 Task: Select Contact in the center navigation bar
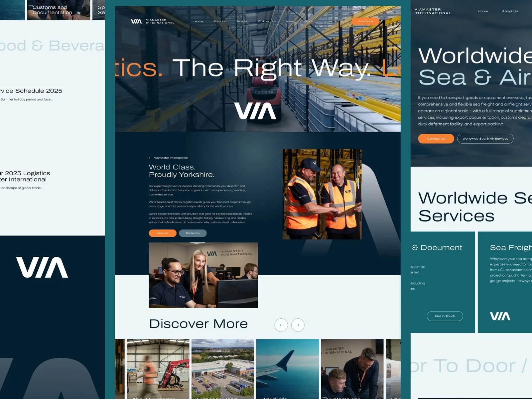point(309,21)
